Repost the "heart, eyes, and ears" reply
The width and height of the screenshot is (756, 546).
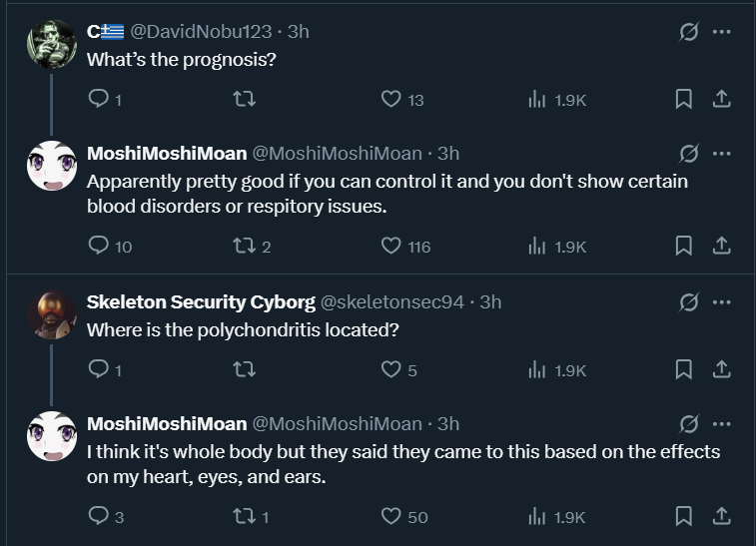click(244, 516)
